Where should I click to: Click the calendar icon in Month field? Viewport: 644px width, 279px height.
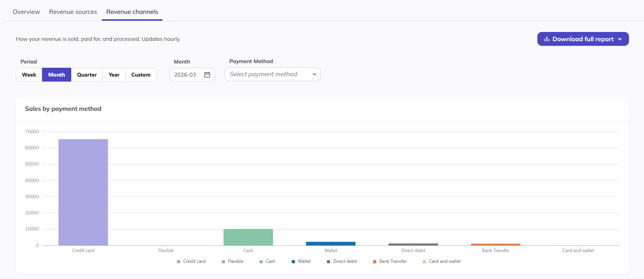(x=207, y=75)
